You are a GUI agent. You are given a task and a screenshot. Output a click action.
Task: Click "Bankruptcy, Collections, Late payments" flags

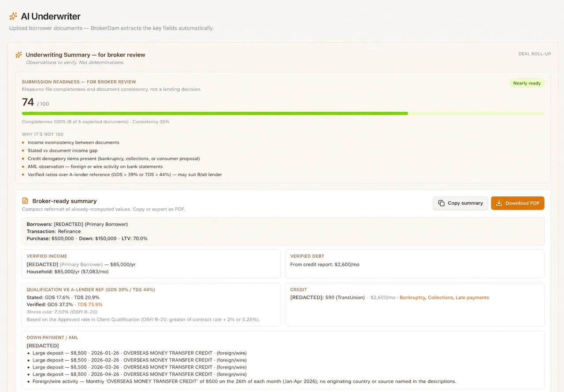point(444,297)
